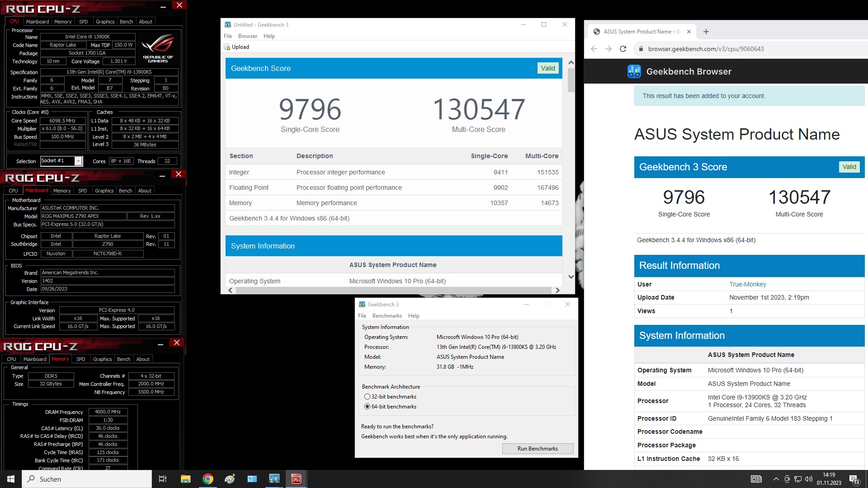
Task: Select 64-bit benchmarks option
Action: pyautogui.click(x=367, y=407)
